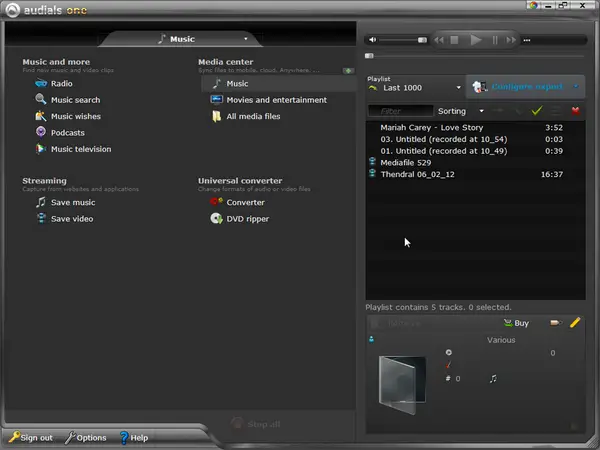Click the Stop all button
600x450 pixels.
tap(256, 424)
